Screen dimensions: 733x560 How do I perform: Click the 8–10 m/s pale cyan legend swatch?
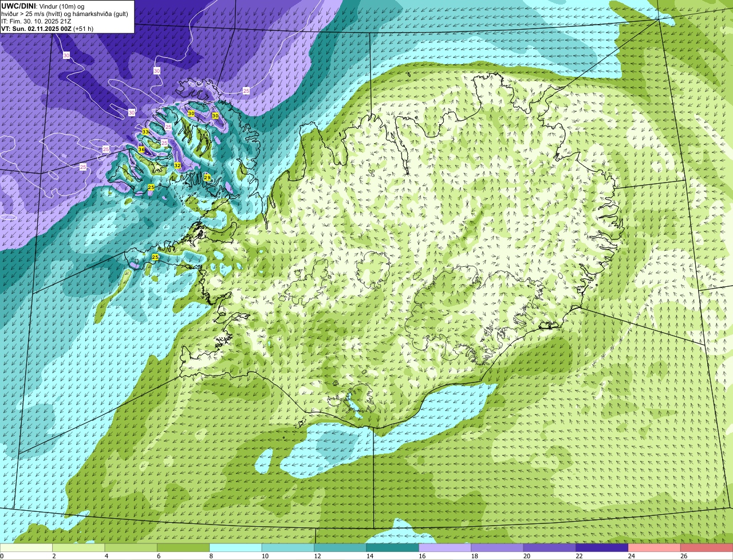[235, 547]
